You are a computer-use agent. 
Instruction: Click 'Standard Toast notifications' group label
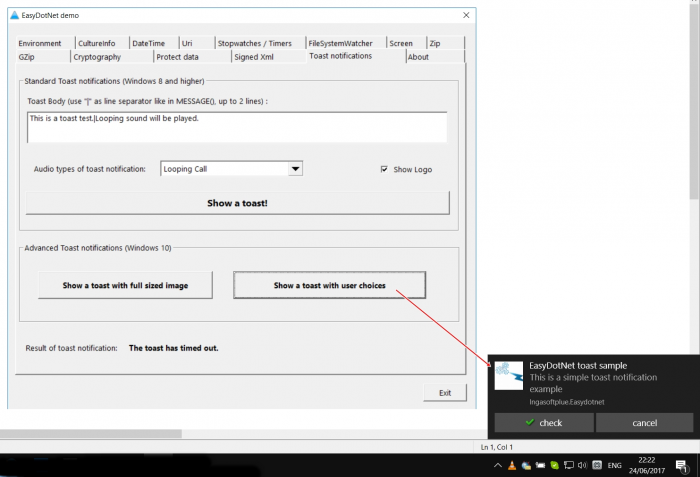(114, 81)
